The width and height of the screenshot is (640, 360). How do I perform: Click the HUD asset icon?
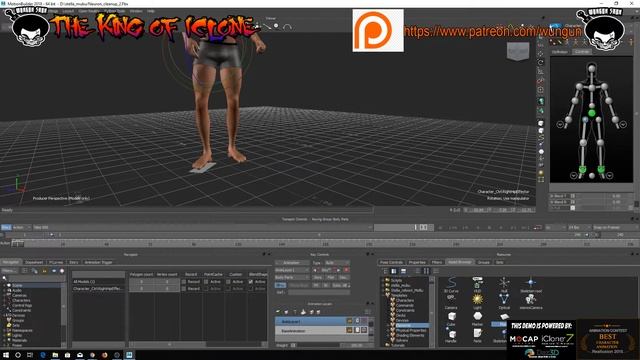477,284
